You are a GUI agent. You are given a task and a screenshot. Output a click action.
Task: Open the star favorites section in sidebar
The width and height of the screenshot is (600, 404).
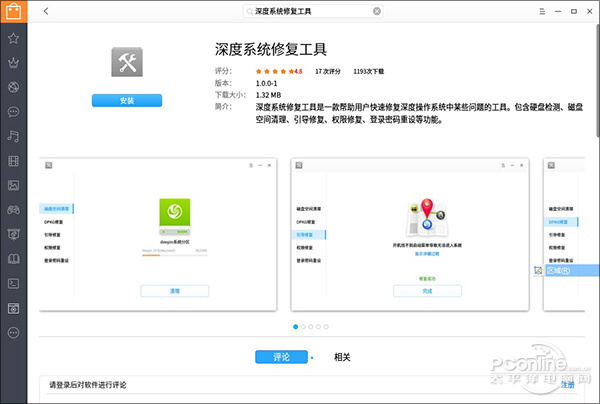pyautogui.click(x=13, y=38)
